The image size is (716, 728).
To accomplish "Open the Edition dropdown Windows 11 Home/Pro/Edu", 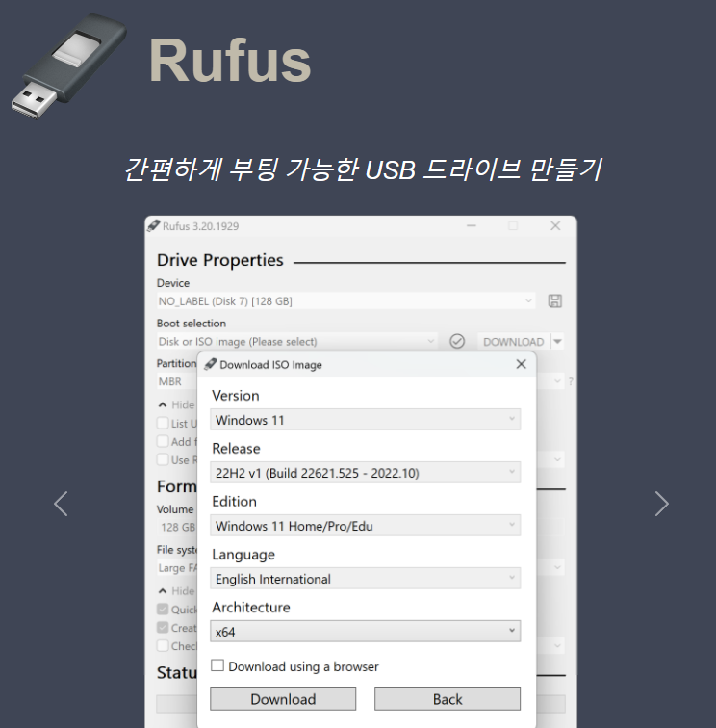I will 365,526.
